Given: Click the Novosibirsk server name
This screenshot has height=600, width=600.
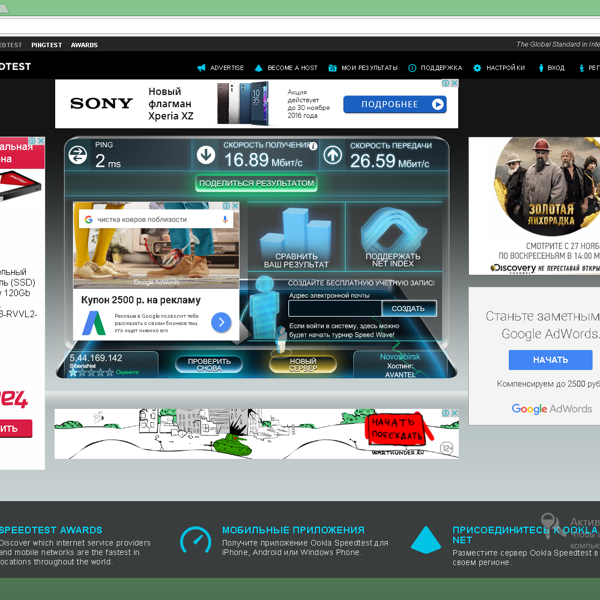Looking at the screenshot, I should point(400,357).
